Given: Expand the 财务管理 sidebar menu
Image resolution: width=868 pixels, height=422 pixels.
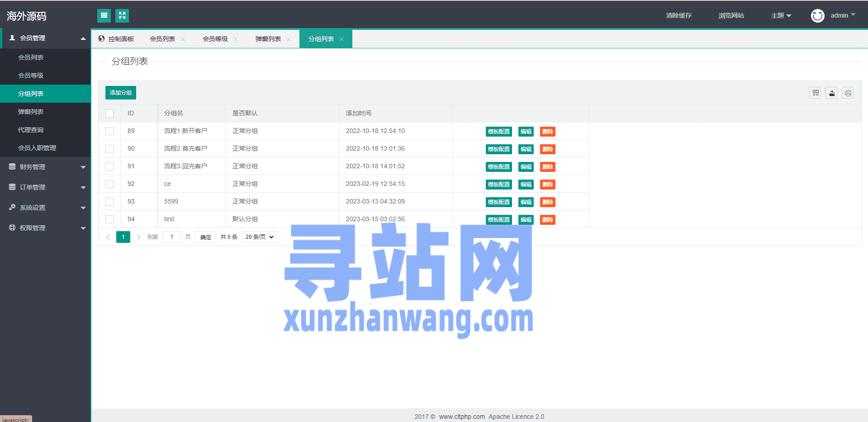Looking at the screenshot, I should [x=45, y=167].
